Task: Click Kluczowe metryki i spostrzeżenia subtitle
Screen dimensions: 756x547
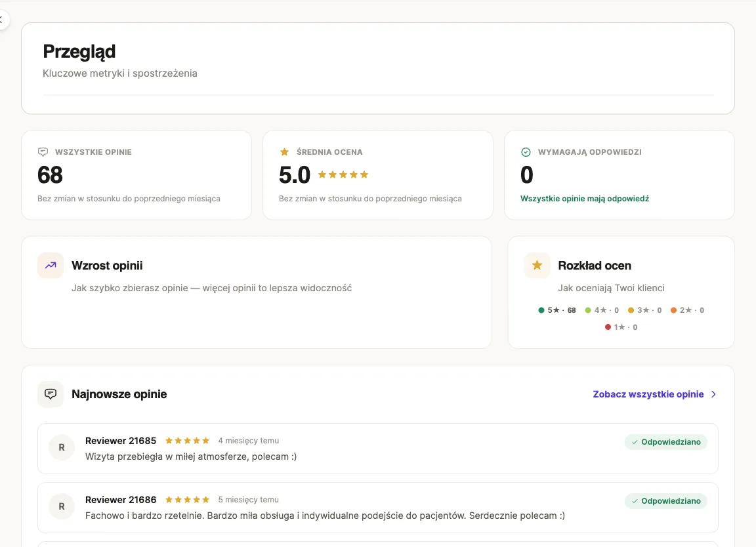Action: [x=120, y=73]
